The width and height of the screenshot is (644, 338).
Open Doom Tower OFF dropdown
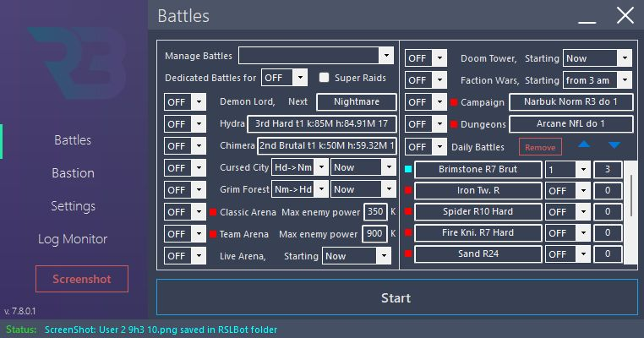point(426,58)
